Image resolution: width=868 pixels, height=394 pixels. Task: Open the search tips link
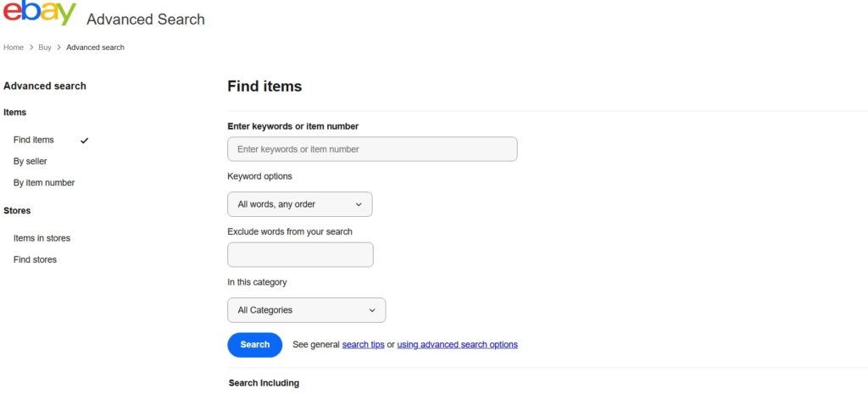coord(363,345)
